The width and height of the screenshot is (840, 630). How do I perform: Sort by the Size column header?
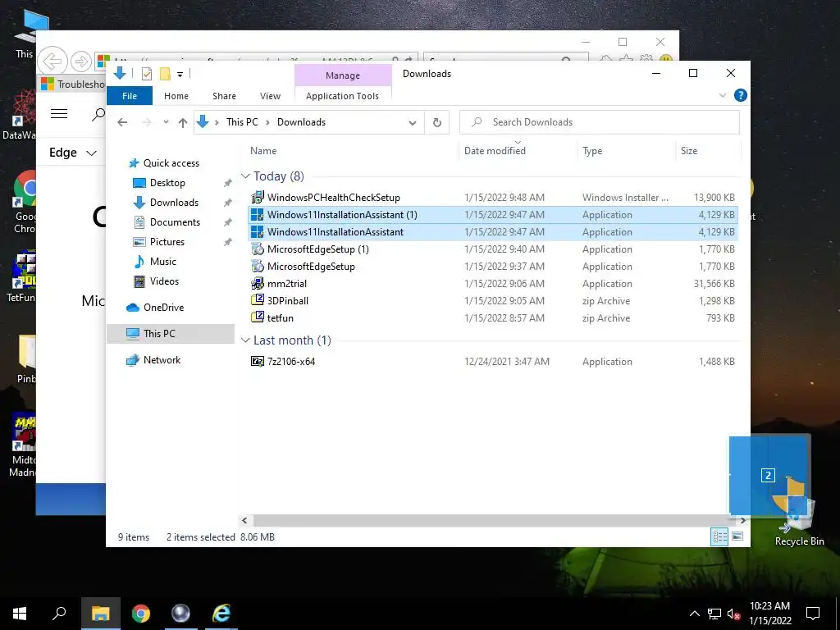pos(689,151)
